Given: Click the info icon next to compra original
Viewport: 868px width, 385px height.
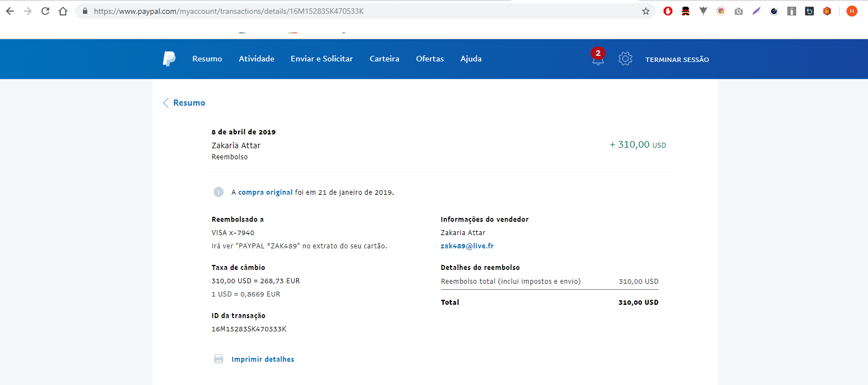Looking at the screenshot, I should pos(219,192).
